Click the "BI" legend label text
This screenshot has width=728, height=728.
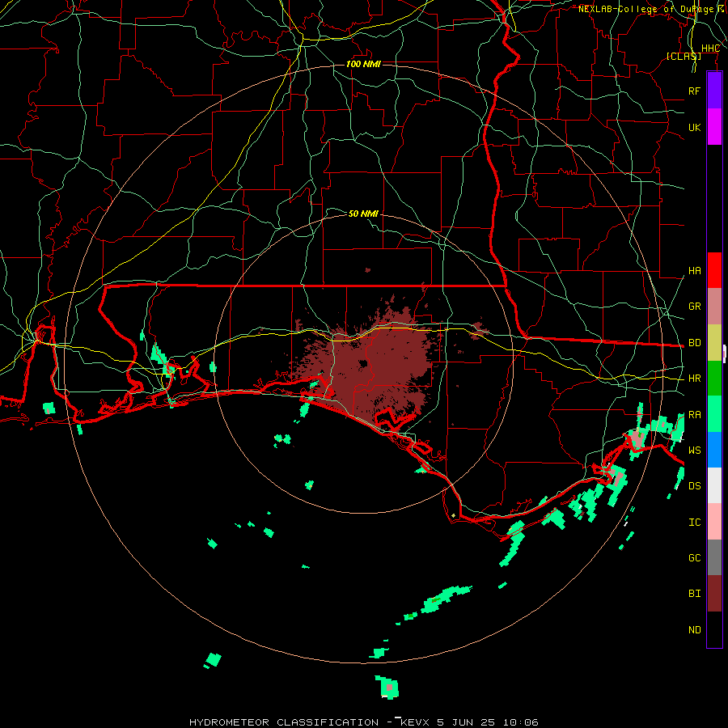click(x=694, y=594)
